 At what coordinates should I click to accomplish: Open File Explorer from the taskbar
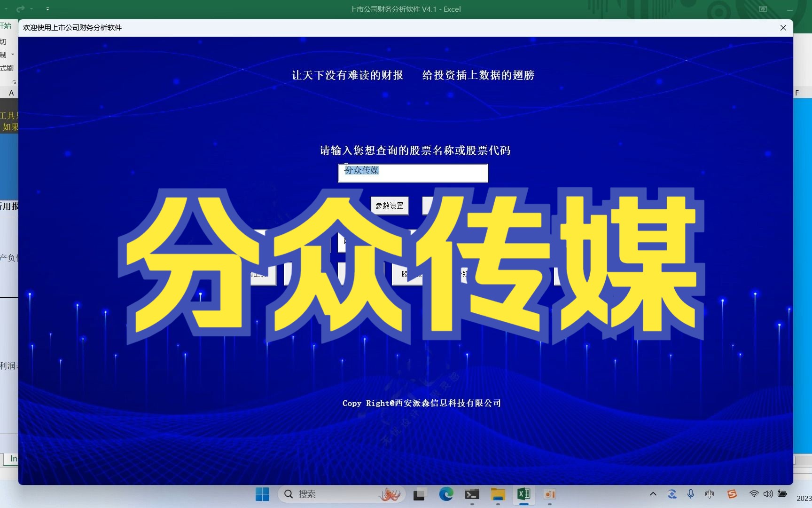[x=498, y=494]
